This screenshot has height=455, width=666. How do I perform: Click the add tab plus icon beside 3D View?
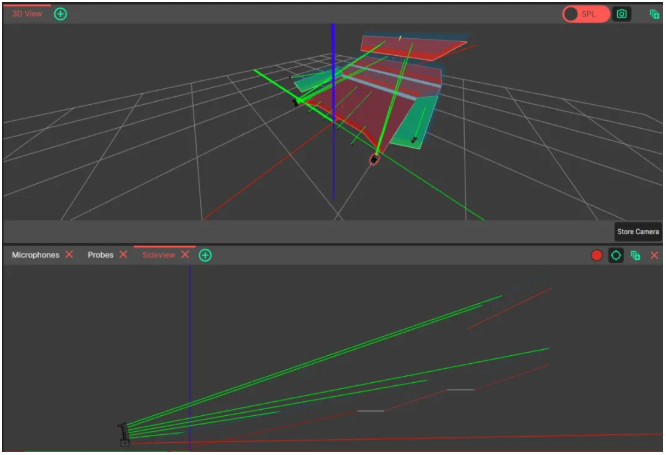point(60,14)
